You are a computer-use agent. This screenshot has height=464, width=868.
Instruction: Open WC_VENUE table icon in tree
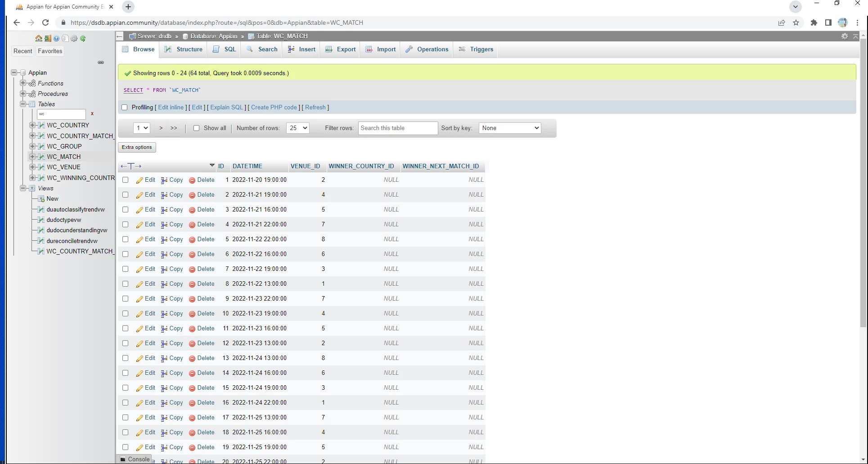click(x=41, y=167)
